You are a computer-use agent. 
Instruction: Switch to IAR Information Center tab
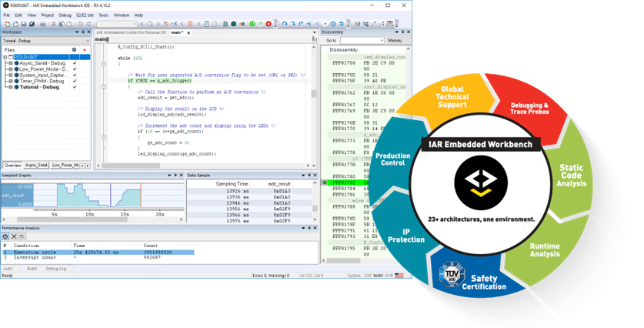[x=131, y=32]
